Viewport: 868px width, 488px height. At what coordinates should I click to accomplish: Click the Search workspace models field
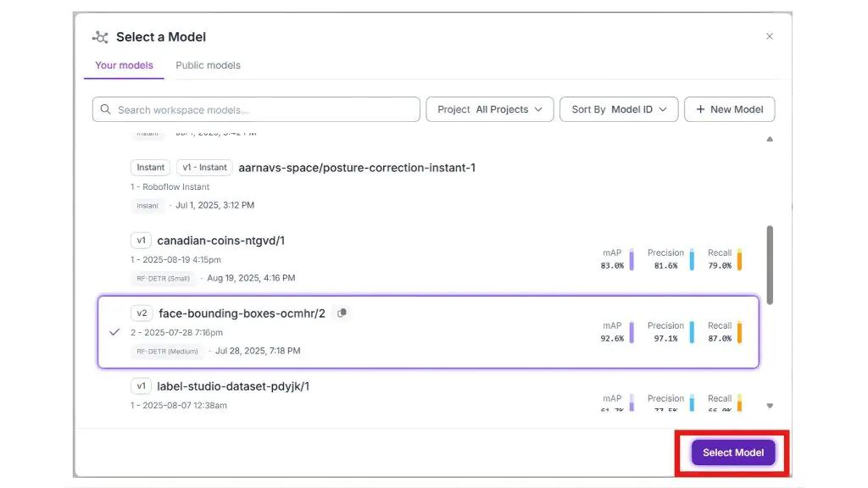(263, 109)
